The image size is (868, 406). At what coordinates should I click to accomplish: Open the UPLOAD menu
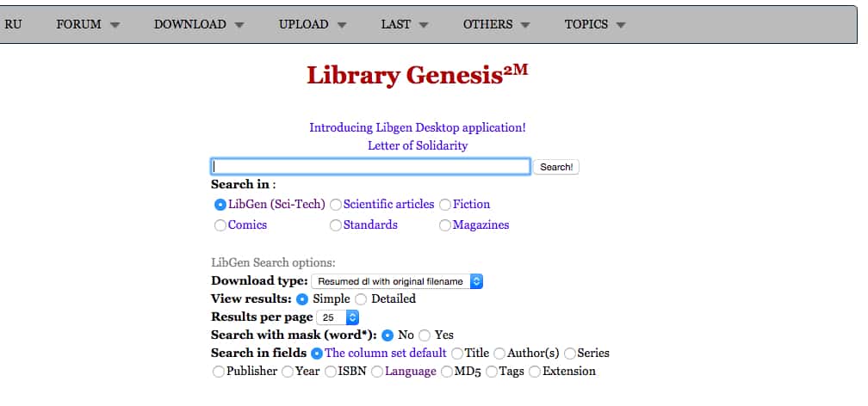pos(313,25)
